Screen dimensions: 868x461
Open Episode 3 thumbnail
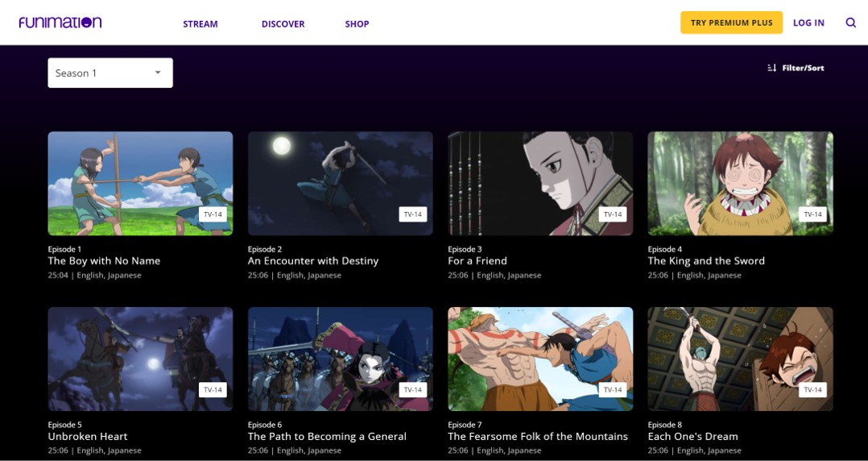[x=540, y=184]
